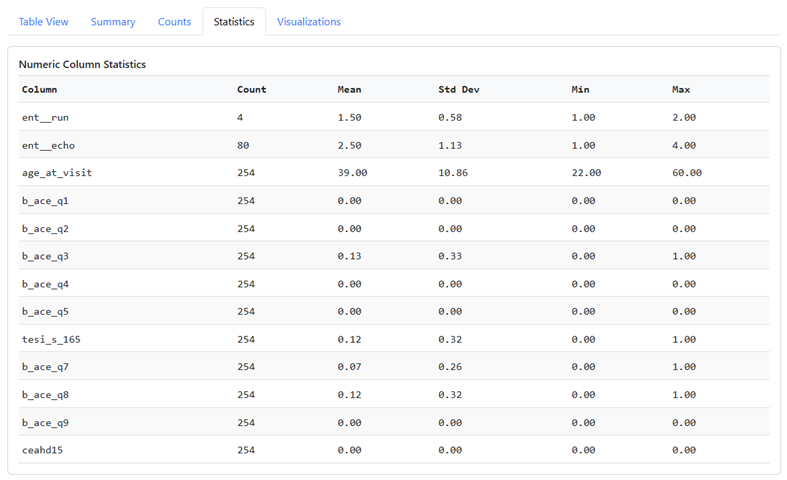Select the b_ace_q1 row name
Image resolution: width=787 pixels, height=480 pixels.
(x=45, y=201)
